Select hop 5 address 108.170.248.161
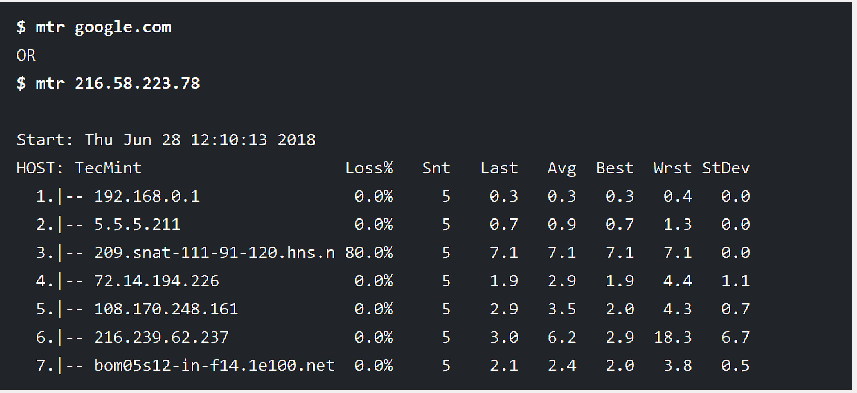 166,309
